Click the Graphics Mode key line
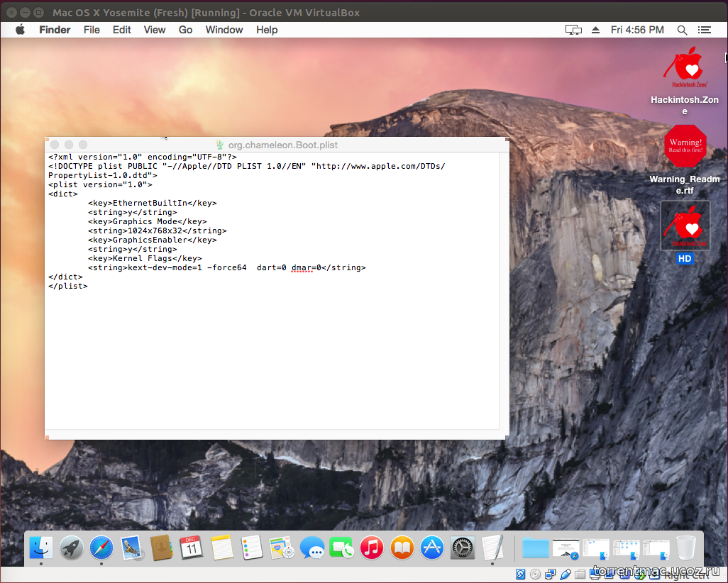Screen dimensions: 728x583 pos(147,221)
